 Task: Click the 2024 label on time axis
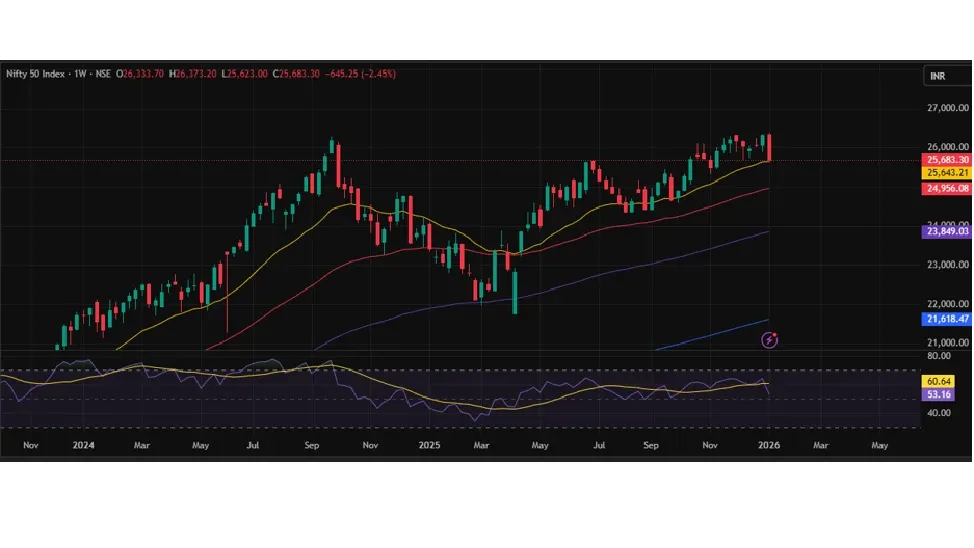pos(83,445)
